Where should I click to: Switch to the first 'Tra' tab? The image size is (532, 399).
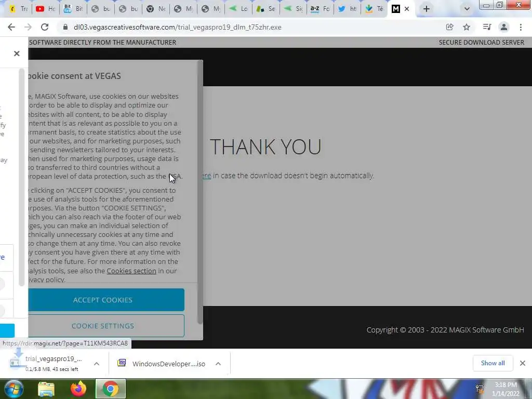[18, 9]
